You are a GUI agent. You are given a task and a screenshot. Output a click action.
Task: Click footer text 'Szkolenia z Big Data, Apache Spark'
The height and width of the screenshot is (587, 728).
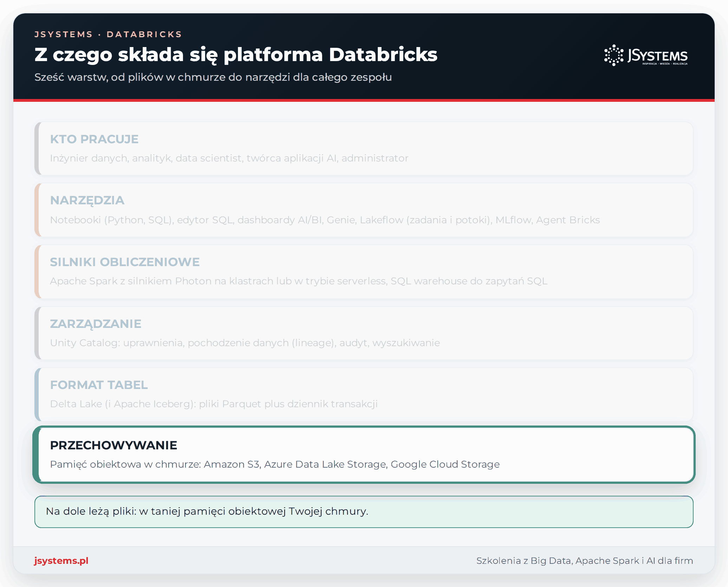(585, 561)
